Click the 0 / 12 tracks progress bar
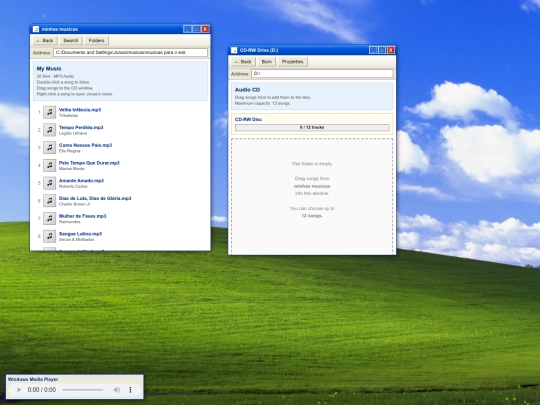 [x=312, y=127]
